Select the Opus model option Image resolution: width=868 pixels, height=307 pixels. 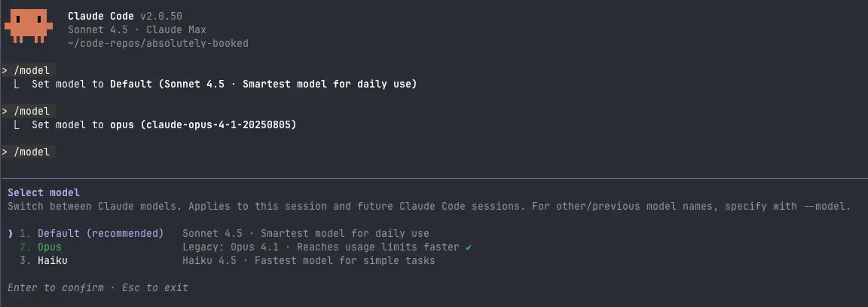point(50,247)
